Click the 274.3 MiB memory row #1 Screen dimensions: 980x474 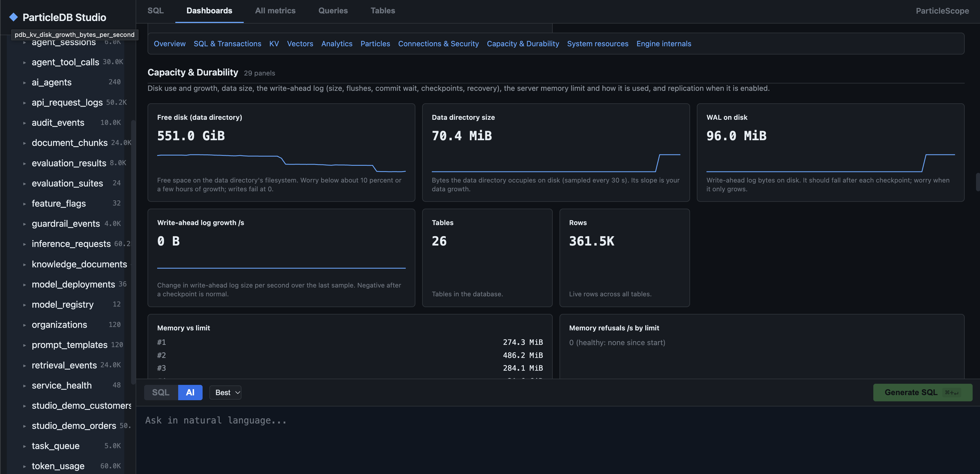pyautogui.click(x=350, y=342)
